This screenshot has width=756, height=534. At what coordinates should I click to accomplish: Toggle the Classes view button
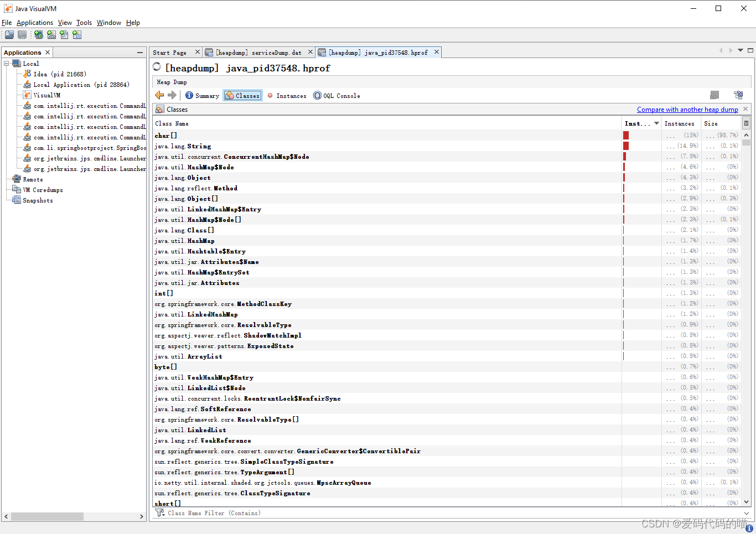click(244, 95)
